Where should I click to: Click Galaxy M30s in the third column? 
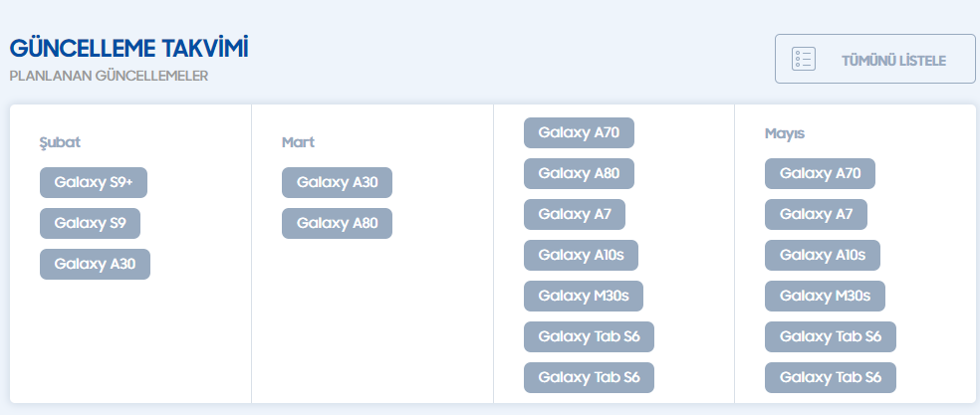(584, 296)
